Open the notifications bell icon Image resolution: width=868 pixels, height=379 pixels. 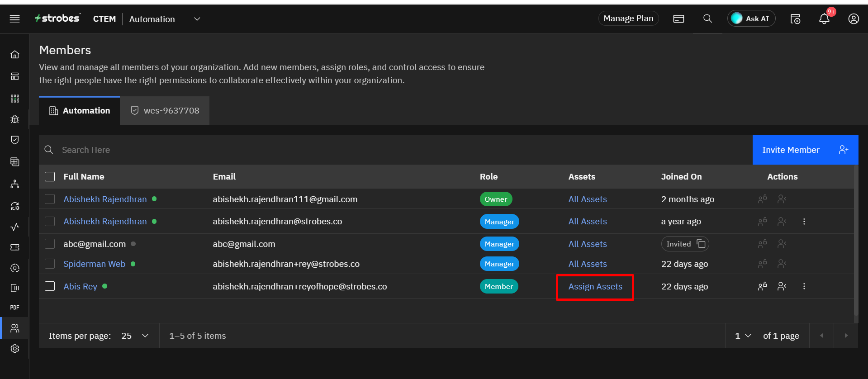(x=824, y=19)
